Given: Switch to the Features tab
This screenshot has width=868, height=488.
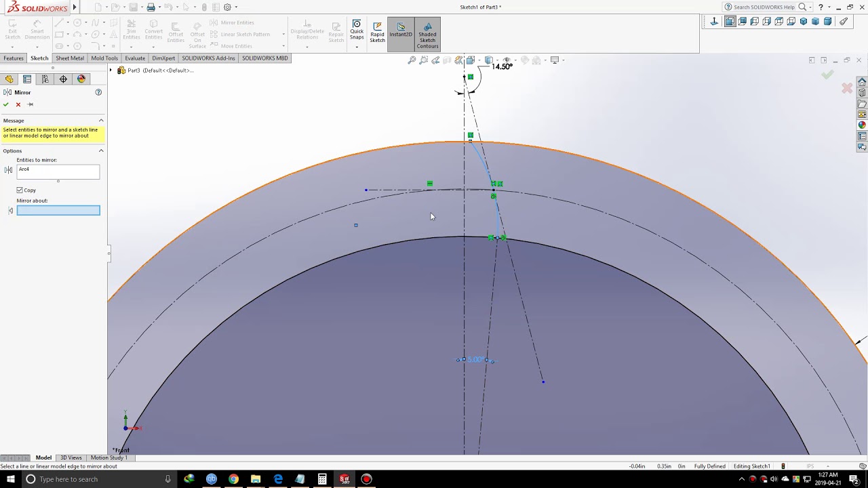Looking at the screenshot, I should coord(14,58).
